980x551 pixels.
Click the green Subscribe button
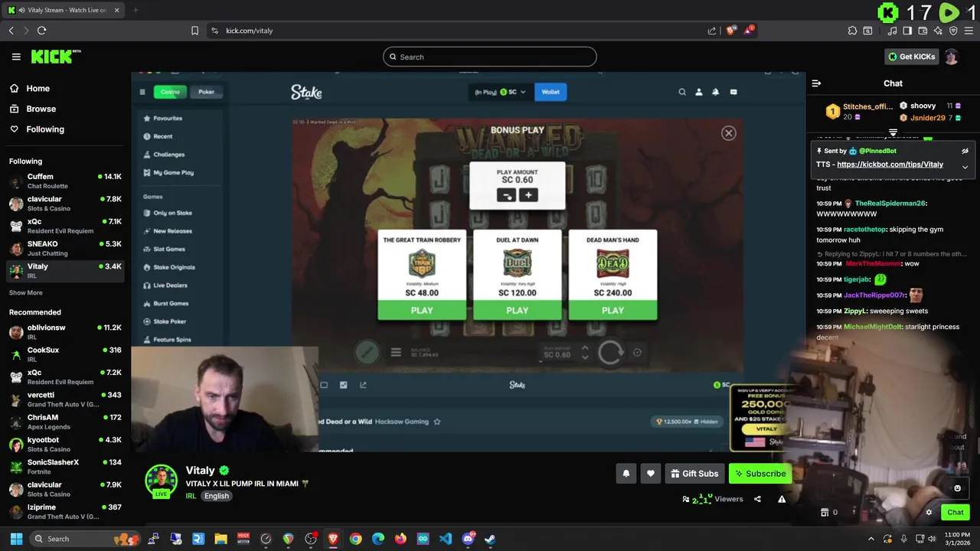click(759, 474)
